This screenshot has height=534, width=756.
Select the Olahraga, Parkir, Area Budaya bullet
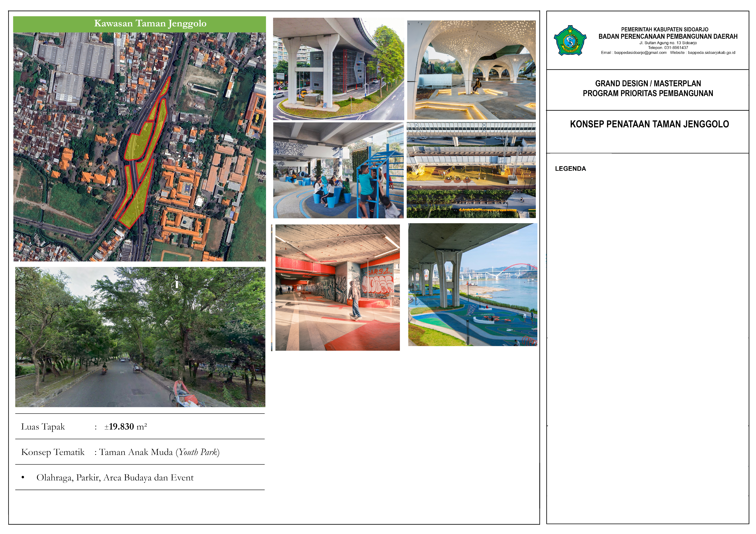click(x=115, y=478)
